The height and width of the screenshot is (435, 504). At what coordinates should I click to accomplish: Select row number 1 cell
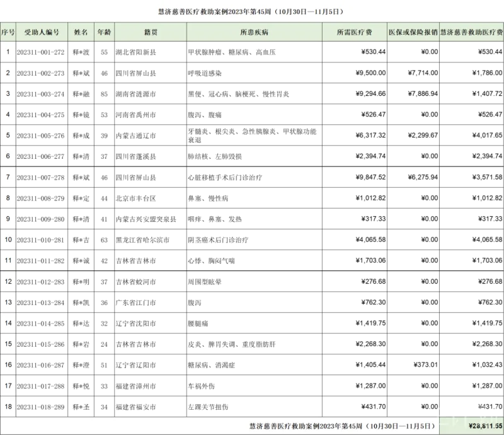click(x=8, y=52)
